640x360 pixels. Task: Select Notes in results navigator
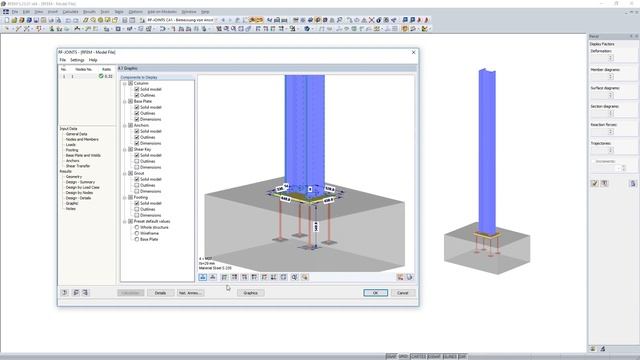(71, 209)
